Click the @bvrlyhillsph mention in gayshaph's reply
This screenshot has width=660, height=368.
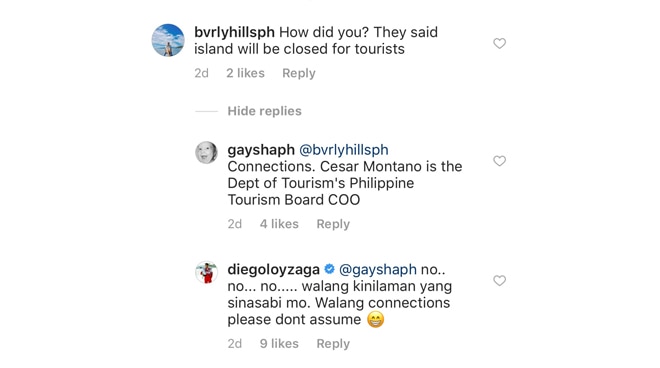pos(343,150)
